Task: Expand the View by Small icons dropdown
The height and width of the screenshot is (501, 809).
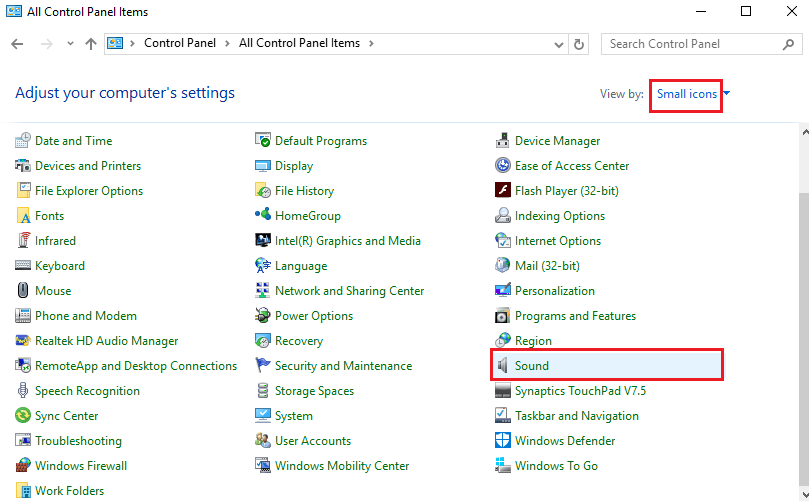Action: click(x=693, y=94)
